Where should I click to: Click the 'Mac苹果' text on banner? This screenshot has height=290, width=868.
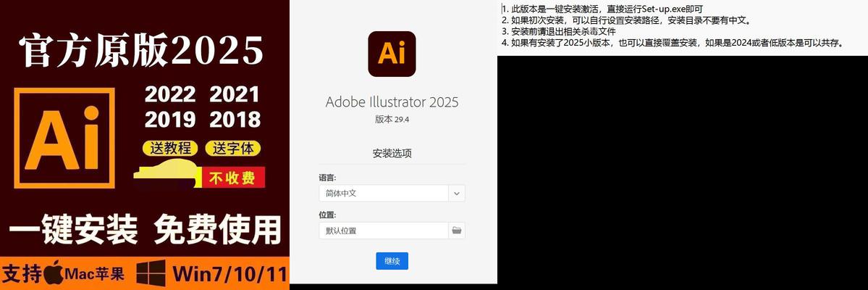click(x=94, y=274)
